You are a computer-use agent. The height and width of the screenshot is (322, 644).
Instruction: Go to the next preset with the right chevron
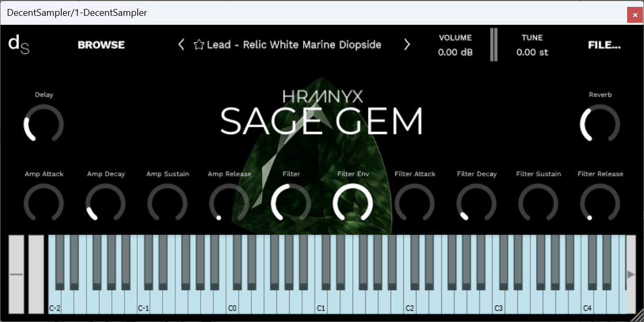(x=407, y=44)
